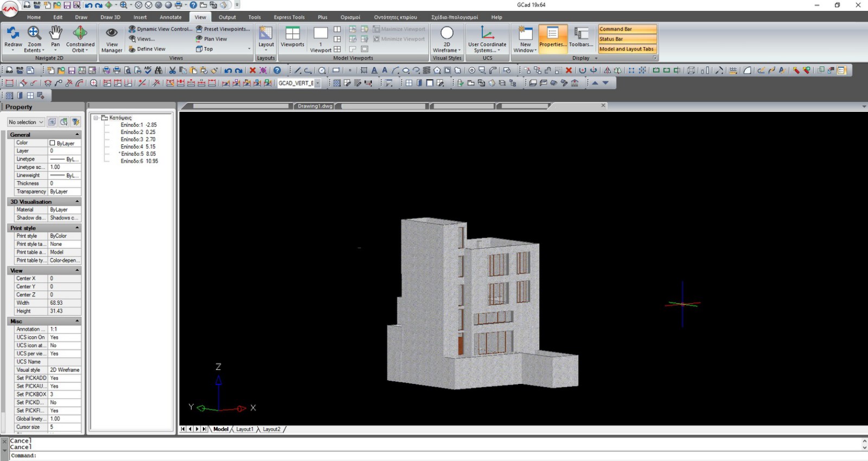The image size is (868, 461).
Task: Click the red X delete icon
Action: pyautogui.click(x=252, y=70)
